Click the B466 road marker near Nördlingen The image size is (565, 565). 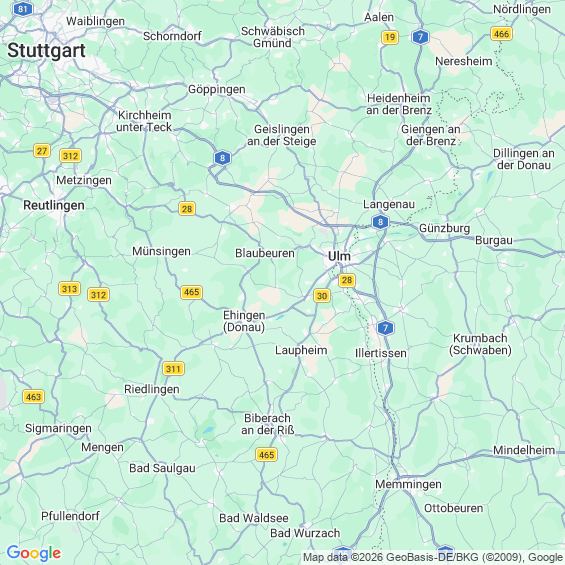tap(501, 34)
